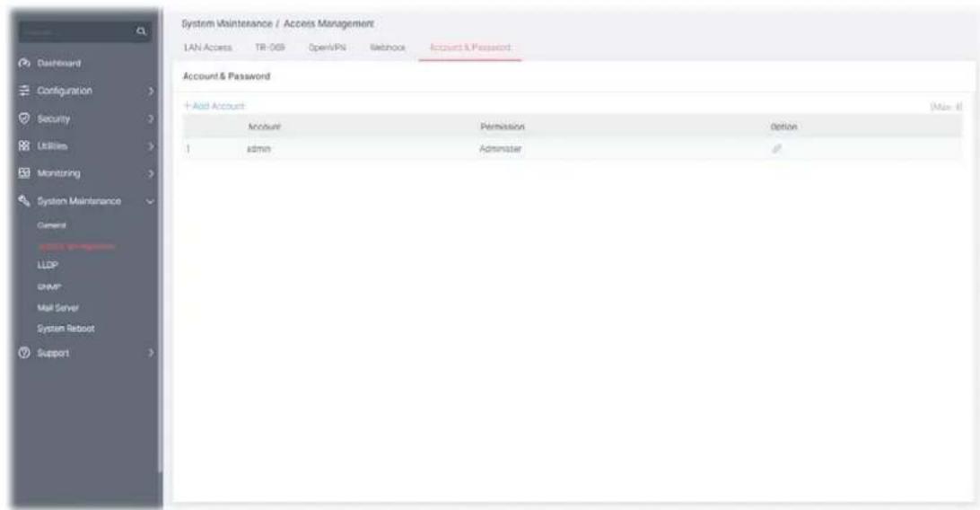Click the System Maintenance wrench icon

(x=24, y=200)
